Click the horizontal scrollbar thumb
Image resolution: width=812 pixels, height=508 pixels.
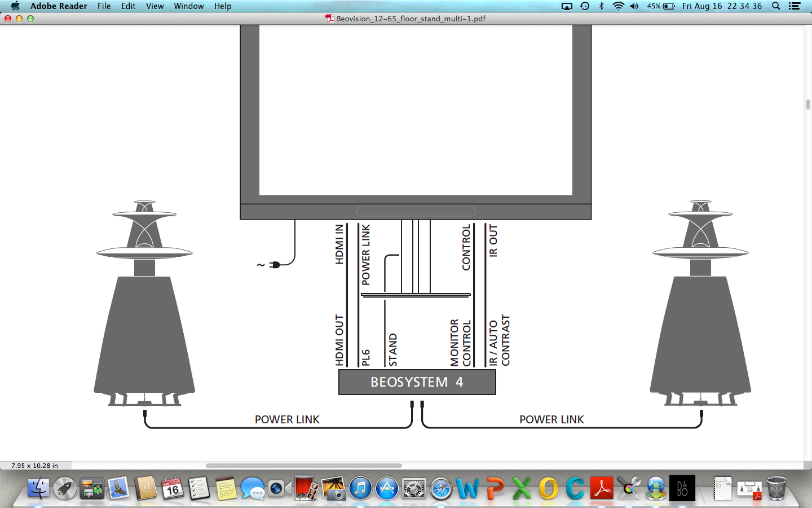tap(304, 466)
